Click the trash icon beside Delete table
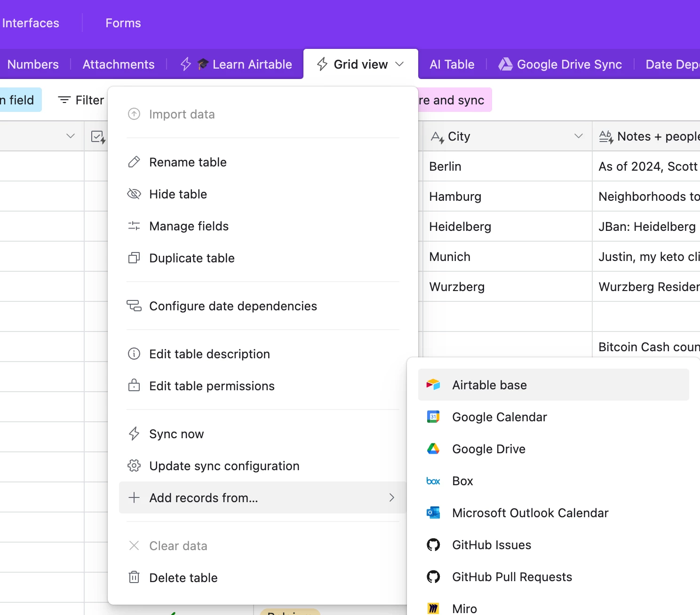Screen dimensions: 700x615 (134, 577)
